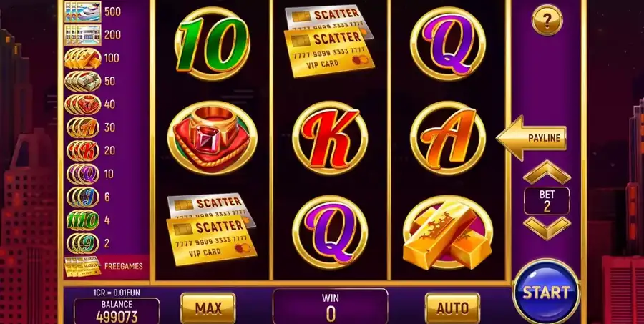Select the ruby ring symbol on the reel
644x324 pixels.
click(x=212, y=137)
